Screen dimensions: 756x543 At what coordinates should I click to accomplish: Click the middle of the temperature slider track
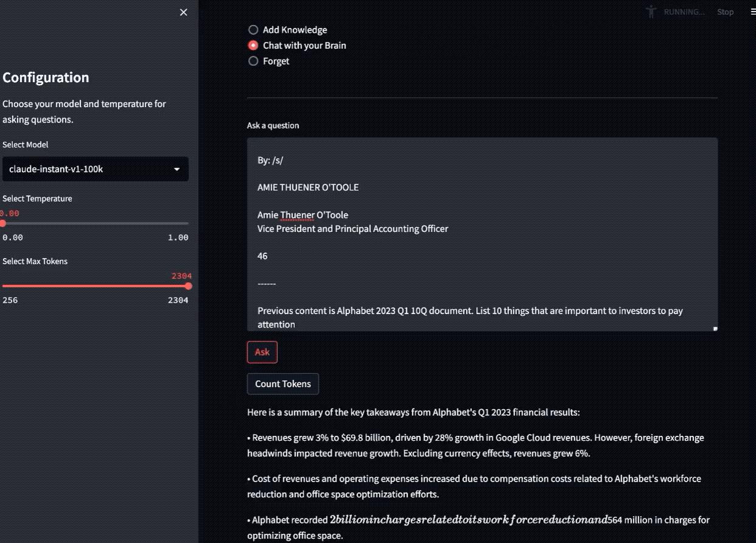(95, 223)
